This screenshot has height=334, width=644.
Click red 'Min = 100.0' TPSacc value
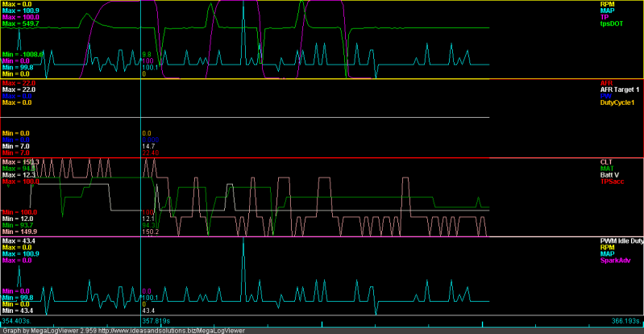[20, 212]
